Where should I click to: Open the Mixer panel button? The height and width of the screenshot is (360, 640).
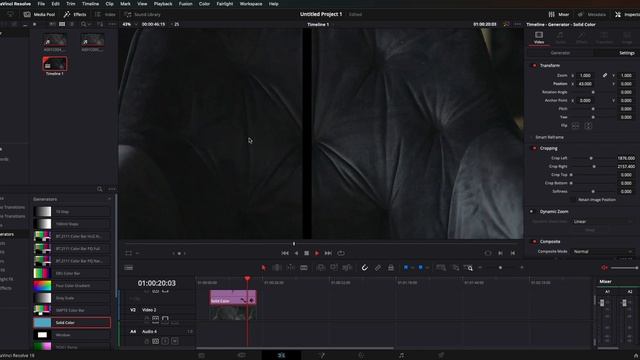pyautogui.click(x=559, y=14)
